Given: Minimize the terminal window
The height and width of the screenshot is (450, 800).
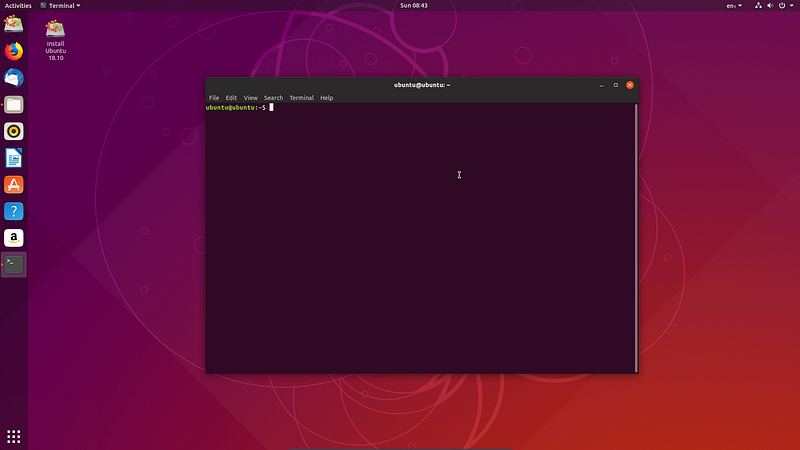Looking at the screenshot, I should (x=602, y=85).
